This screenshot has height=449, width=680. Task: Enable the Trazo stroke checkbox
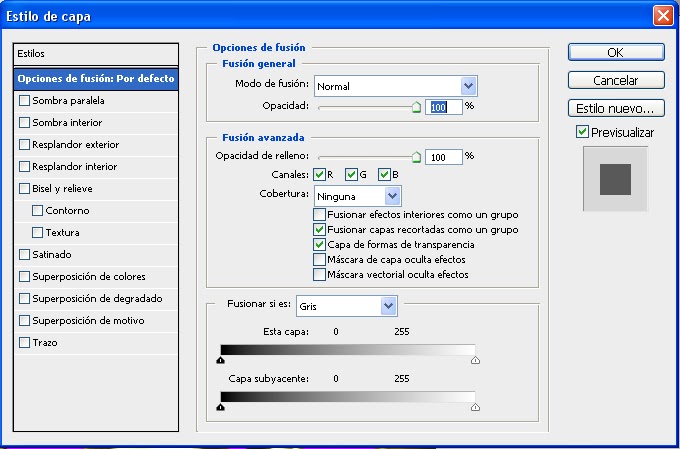[25, 343]
